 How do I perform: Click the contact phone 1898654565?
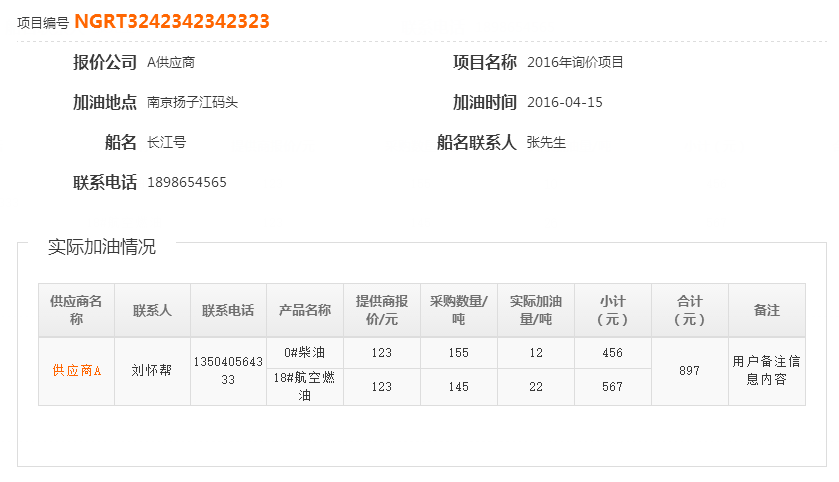[187, 182]
